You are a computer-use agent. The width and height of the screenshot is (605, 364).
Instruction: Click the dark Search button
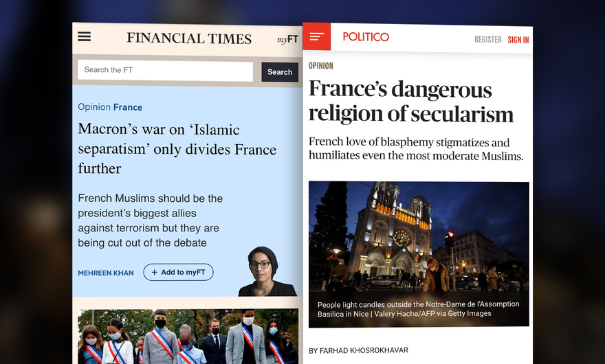pyautogui.click(x=280, y=72)
